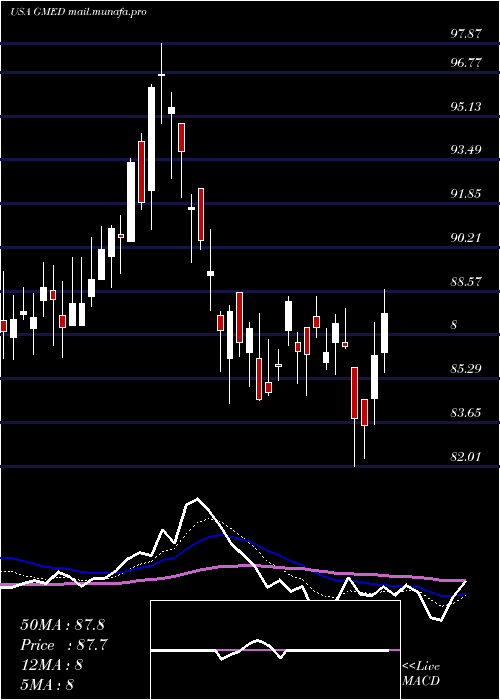The image size is (500, 700).
Task: Click the 'Price : 87.7' reading
Action: (64, 645)
